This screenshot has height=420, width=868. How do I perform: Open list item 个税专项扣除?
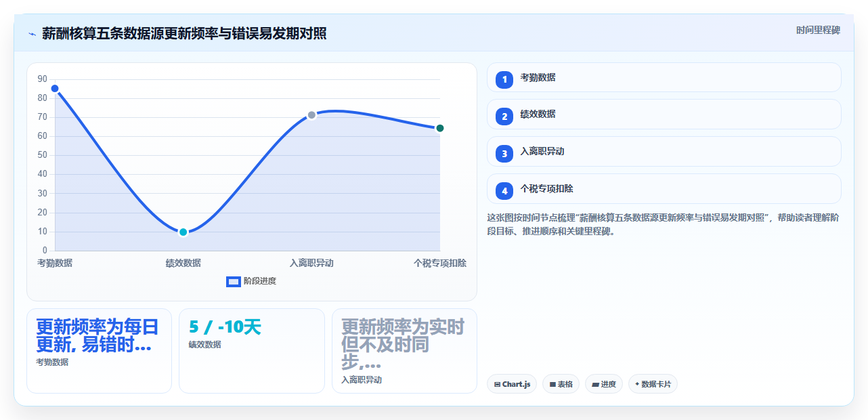[x=664, y=189]
